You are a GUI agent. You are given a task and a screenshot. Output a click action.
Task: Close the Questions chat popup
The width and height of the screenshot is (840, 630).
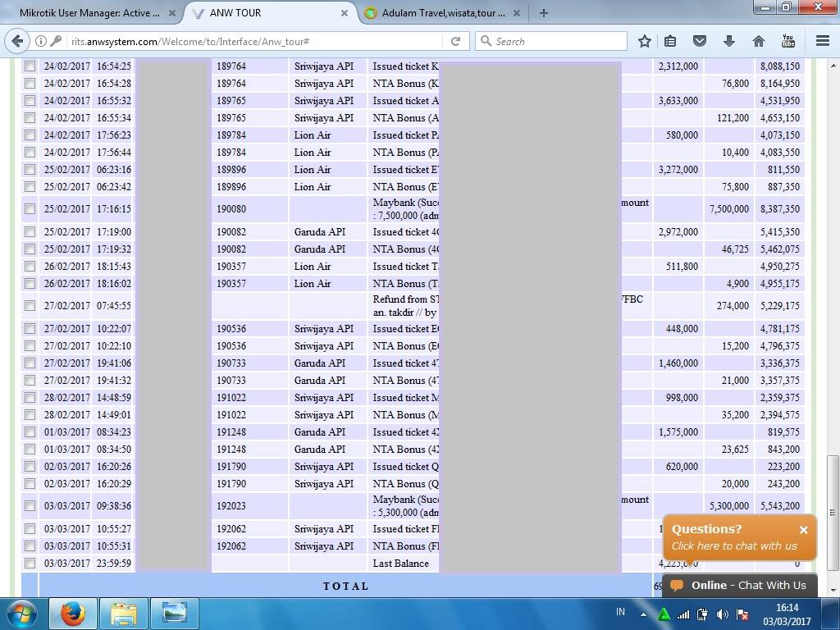point(804,530)
